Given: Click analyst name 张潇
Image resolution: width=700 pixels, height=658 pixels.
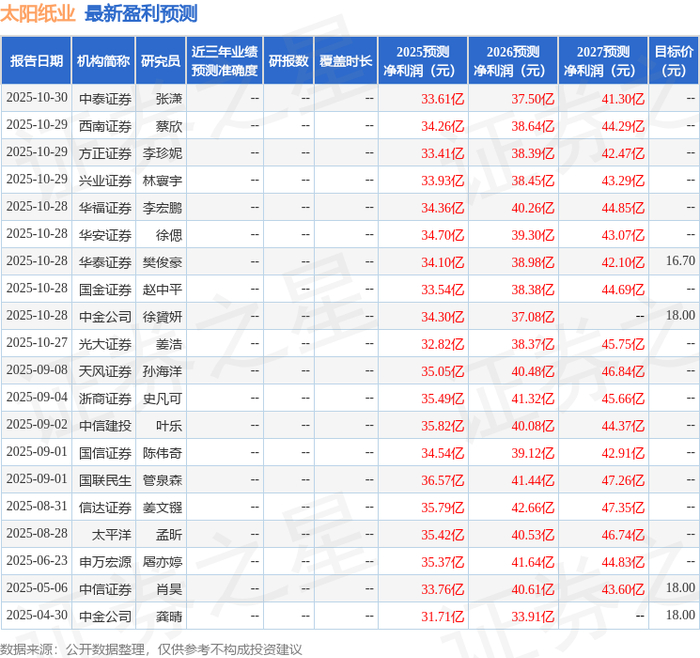Looking at the screenshot, I should 169,99.
